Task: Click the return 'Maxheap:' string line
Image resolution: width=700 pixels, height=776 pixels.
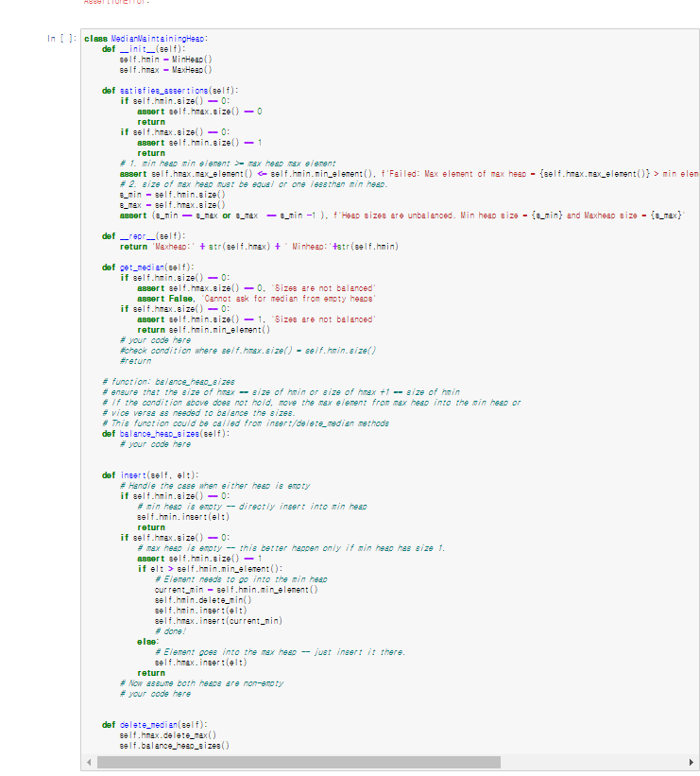Action: point(259,247)
